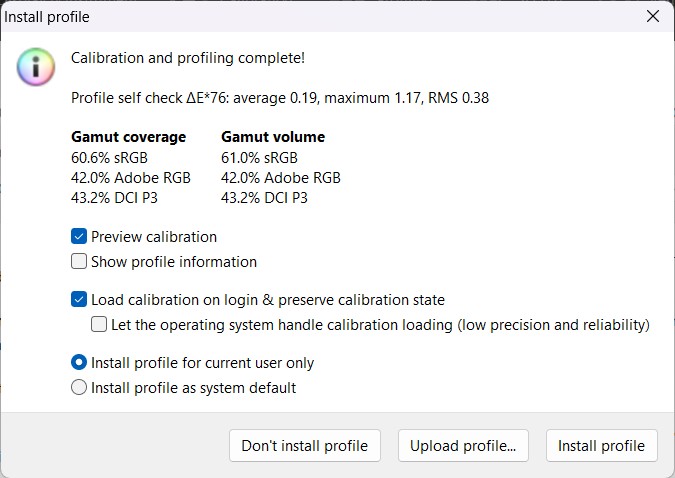Viewport: 675px width, 478px height.
Task: Click the Adobe RGB gamut coverage value
Action: coord(130,178)
